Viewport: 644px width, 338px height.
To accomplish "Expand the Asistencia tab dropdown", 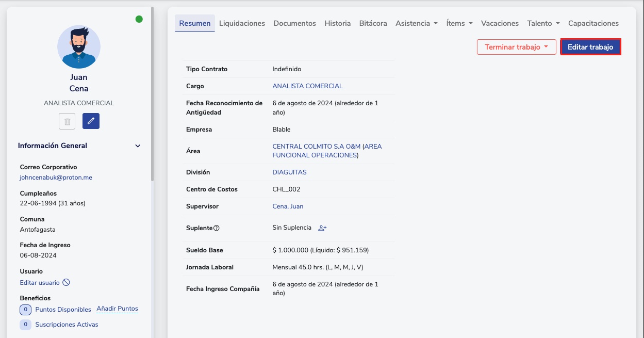I will (416, 23).
